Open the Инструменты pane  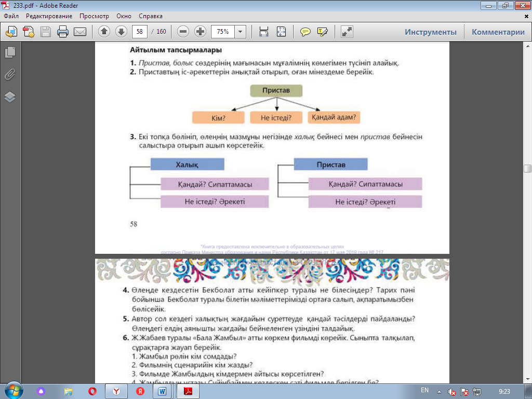coord(431,32)
